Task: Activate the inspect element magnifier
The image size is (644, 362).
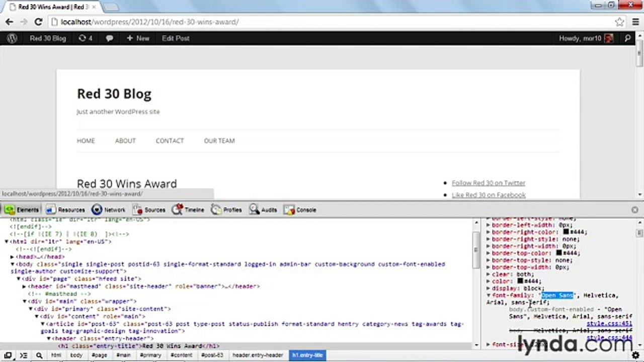Action: point(39,355)
